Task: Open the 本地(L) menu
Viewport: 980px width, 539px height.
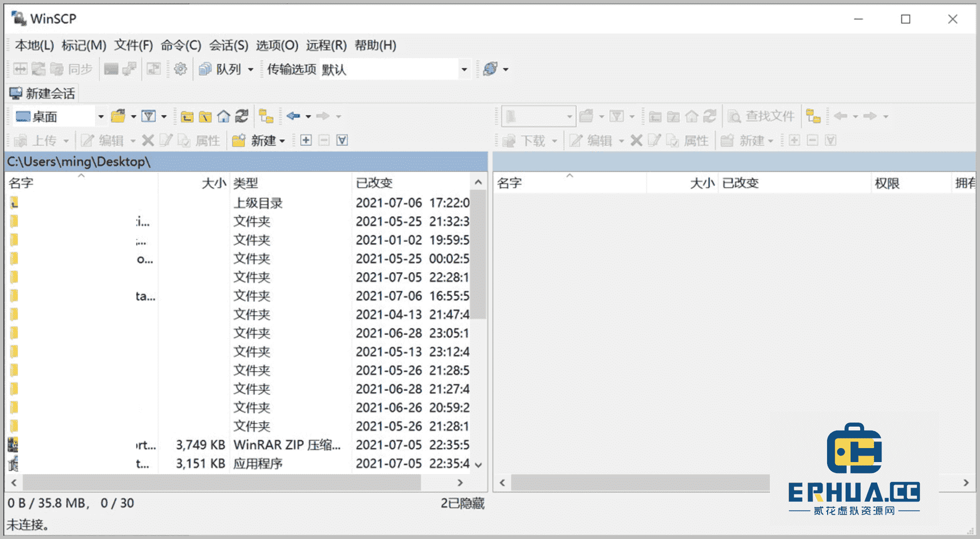Action: [34, 45]
